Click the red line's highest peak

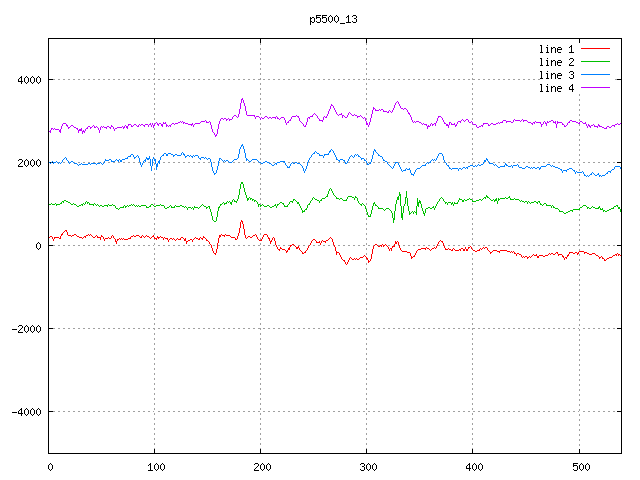pos(242,221)
